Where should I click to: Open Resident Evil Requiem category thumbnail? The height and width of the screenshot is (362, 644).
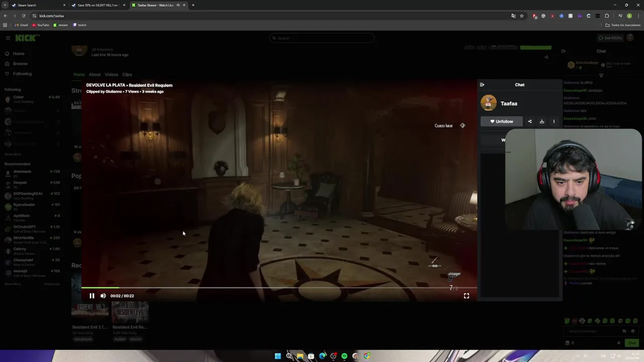[x=130, y=312]
